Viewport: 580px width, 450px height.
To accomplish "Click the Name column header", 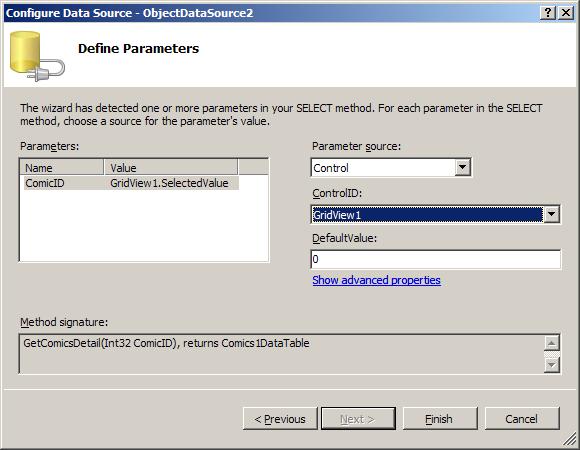I will (62, 168).
